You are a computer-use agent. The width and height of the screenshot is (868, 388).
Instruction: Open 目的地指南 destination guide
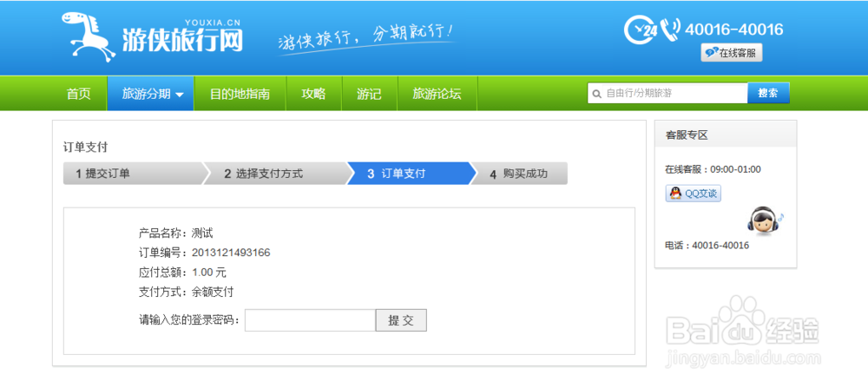coord(240,94)
